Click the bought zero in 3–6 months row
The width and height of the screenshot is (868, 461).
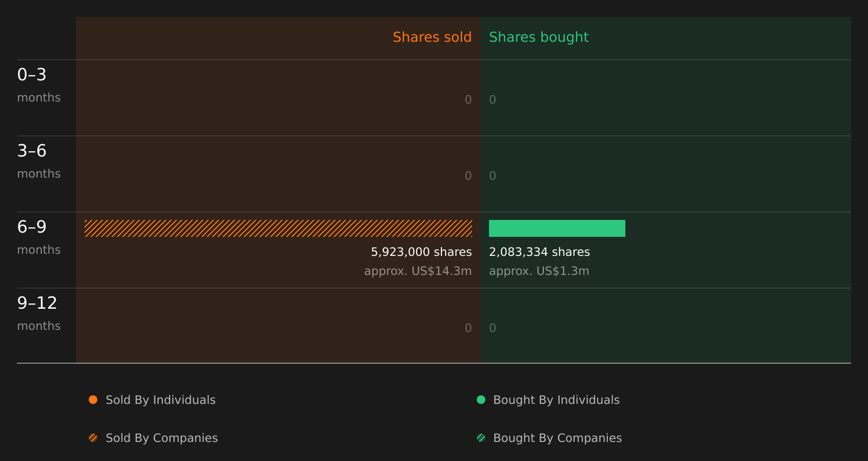493,176
